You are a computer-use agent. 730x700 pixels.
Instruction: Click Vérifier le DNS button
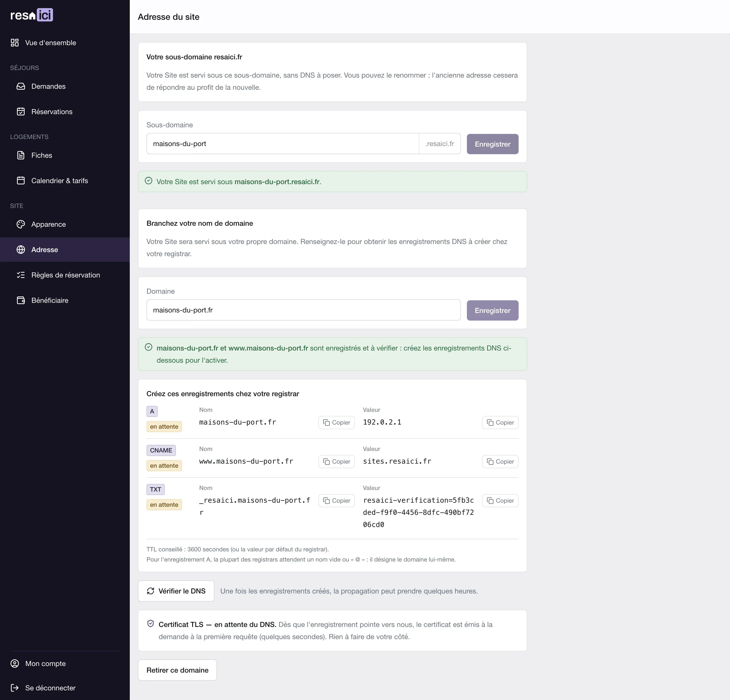click(x=176, y=591)
